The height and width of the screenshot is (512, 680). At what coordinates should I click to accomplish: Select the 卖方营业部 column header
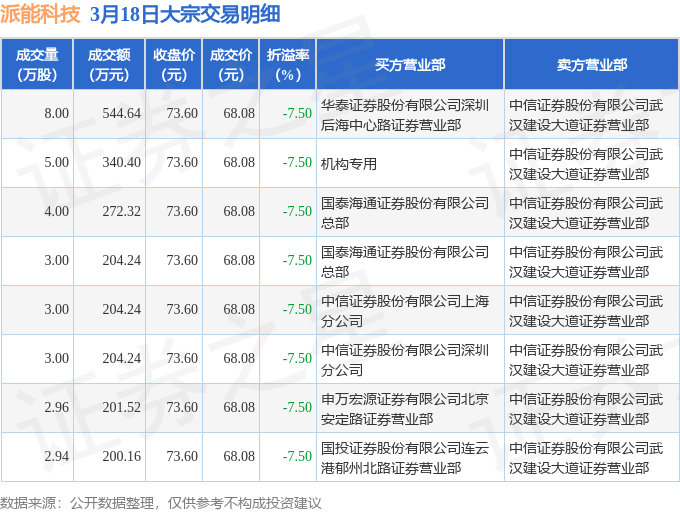point(592,65)
